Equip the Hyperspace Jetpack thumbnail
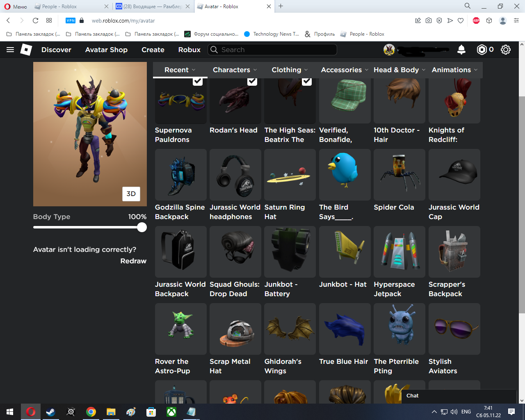Screen dimensions: 525x420 coord(399,252)
